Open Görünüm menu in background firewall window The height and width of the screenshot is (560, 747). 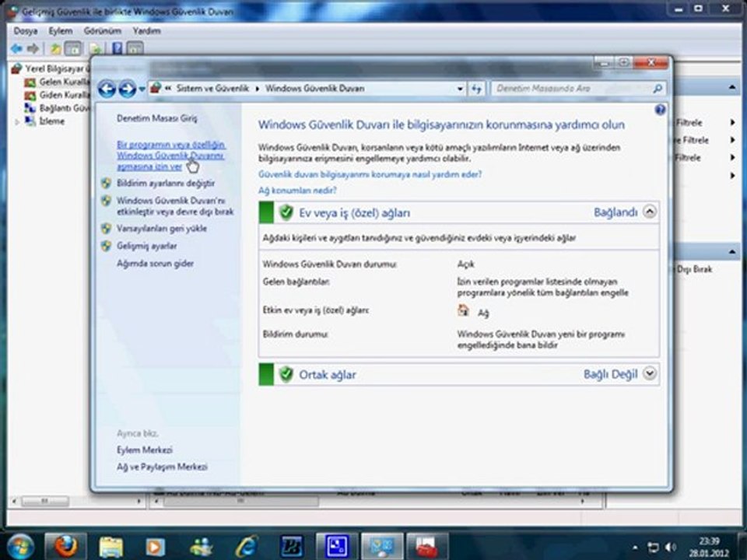pos(103,31)
